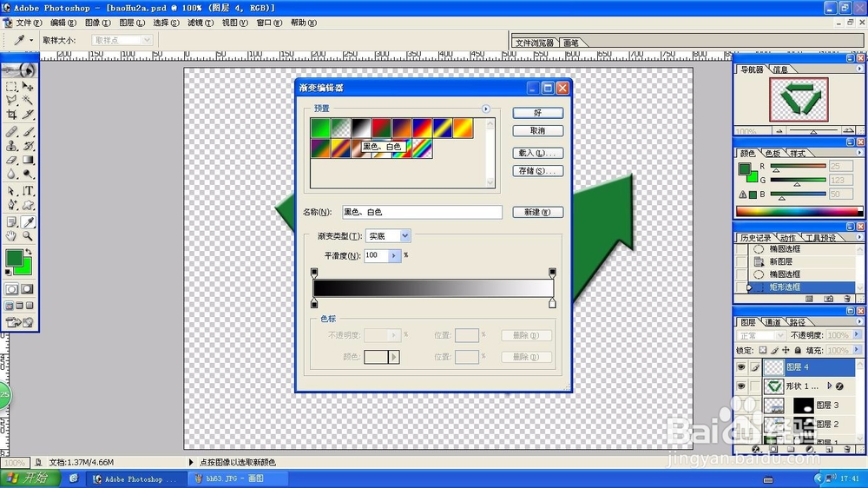Open the 预置 presets flyout menu arrow
This screenshot has width=868, height=488.
tap(486, 109)
